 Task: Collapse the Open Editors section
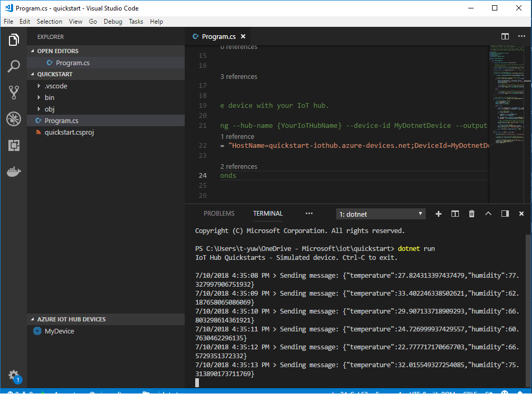pos(33,51)
